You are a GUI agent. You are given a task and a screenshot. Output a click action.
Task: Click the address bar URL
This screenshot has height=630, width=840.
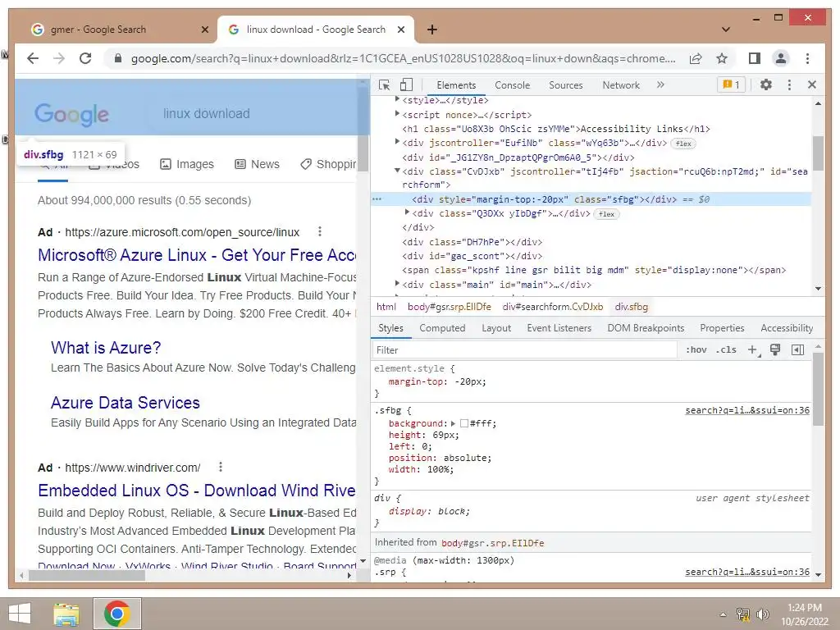pyautogui.click(x=403, y=58)
